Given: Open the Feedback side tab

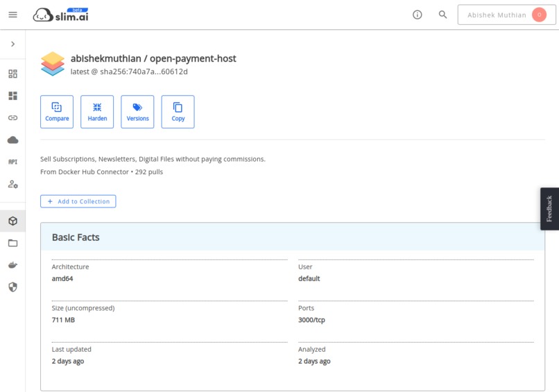Looking at the screenshot, I should click(x=549, y=209).
